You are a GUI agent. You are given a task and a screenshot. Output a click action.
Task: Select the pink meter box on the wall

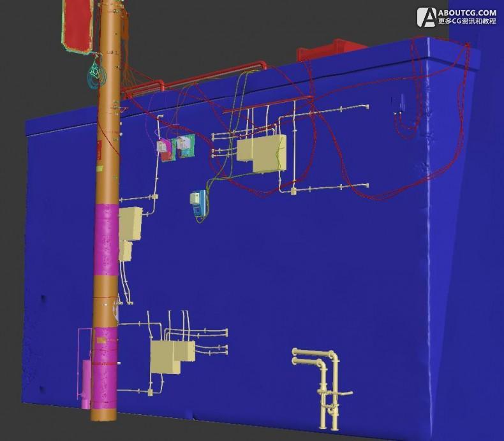[x=165, y=150]
